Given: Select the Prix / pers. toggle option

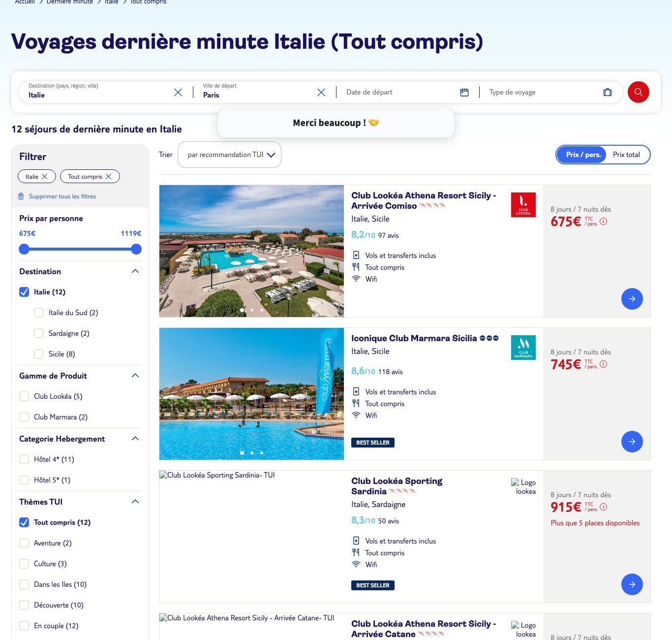Looking at the screenshot, I should pos(582,155).
